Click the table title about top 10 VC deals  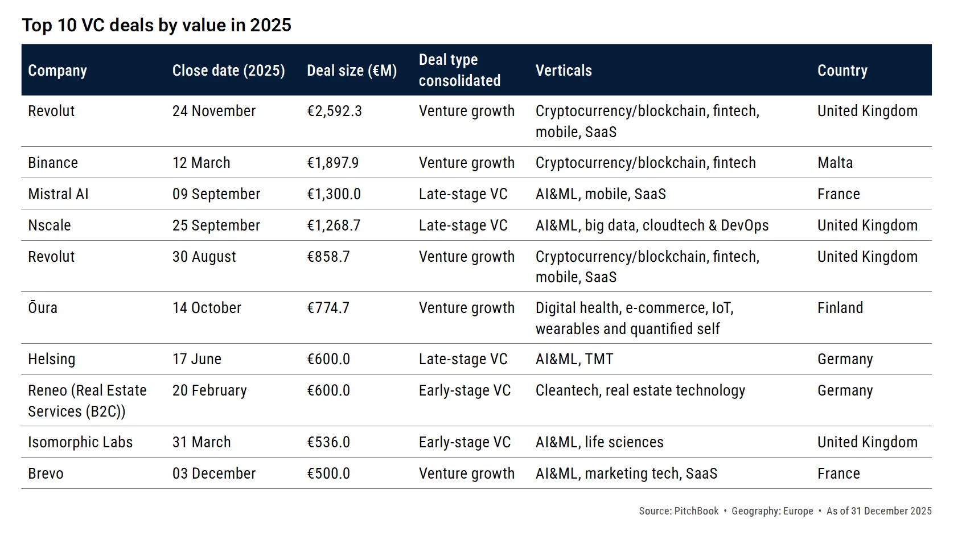[x=157, y=25]
